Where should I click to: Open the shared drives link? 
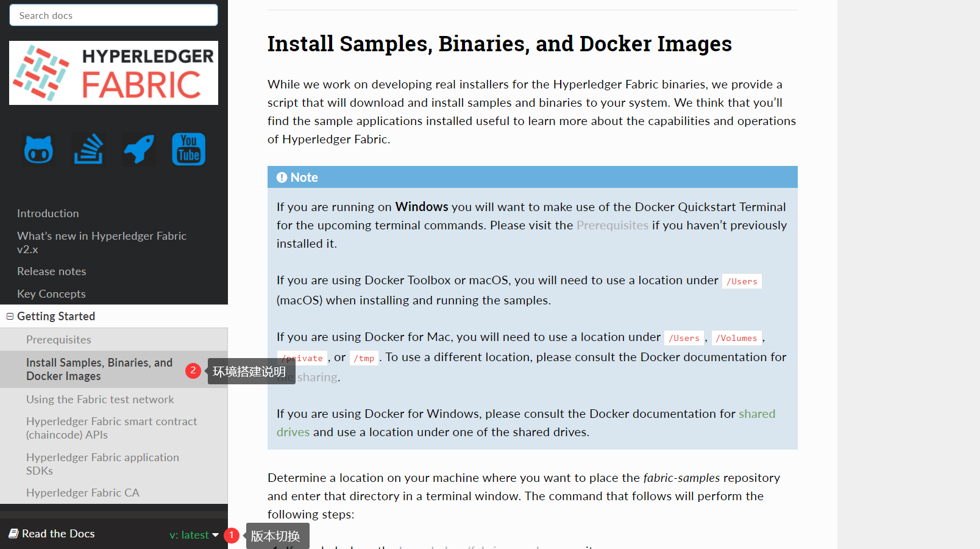[757, 414]
